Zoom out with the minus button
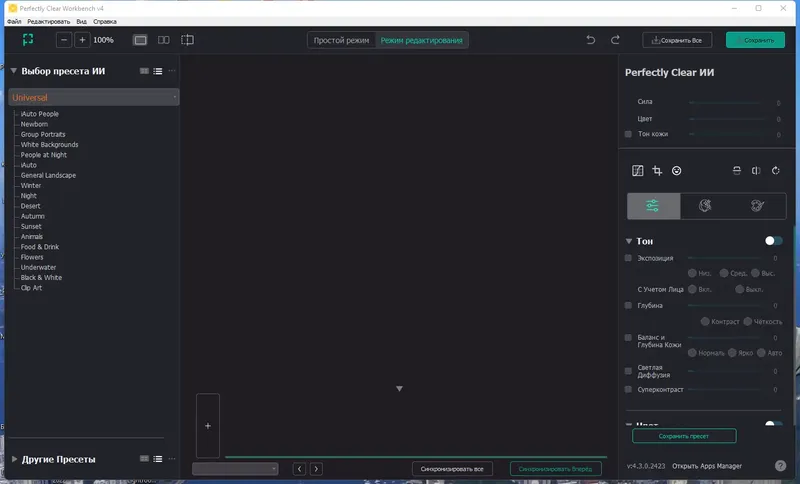The height and width of the screenshot is (484, 800). point(64,40)
